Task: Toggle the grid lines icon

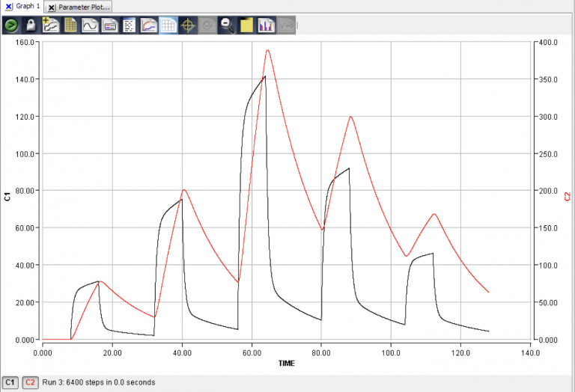Action: 168,25
